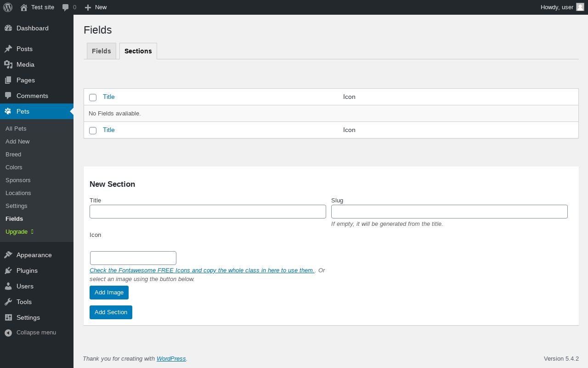Click the Posts pushpin icon

(8, 49)
